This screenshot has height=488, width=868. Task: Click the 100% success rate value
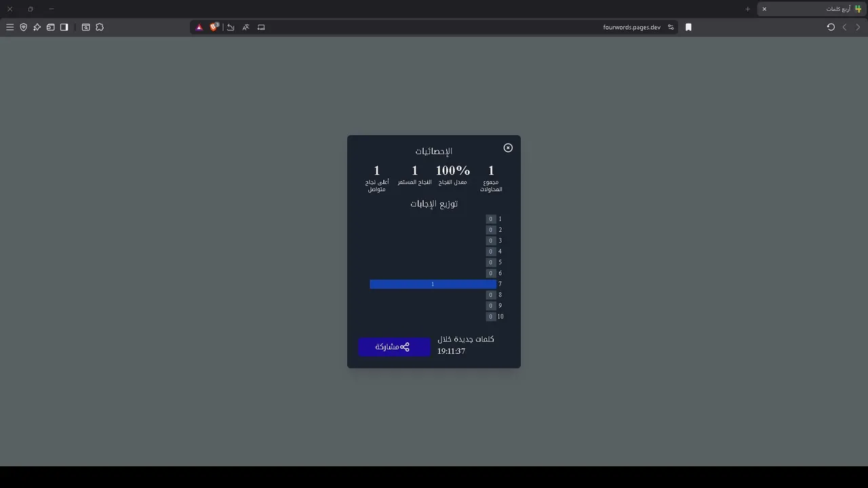[453, 171]
